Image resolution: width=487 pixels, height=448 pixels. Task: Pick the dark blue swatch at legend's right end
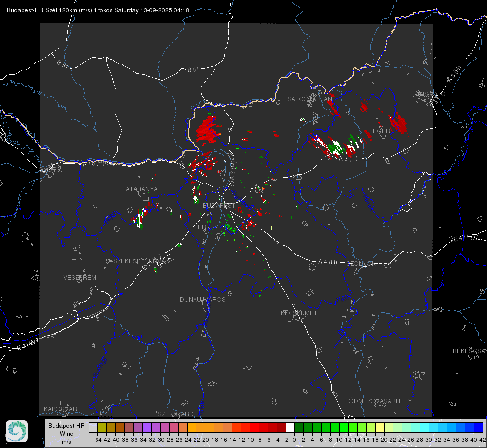479,427
